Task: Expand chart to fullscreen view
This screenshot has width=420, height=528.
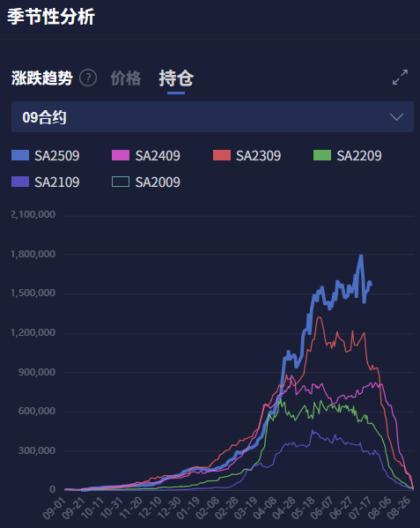Action: [x=400, y=78]
